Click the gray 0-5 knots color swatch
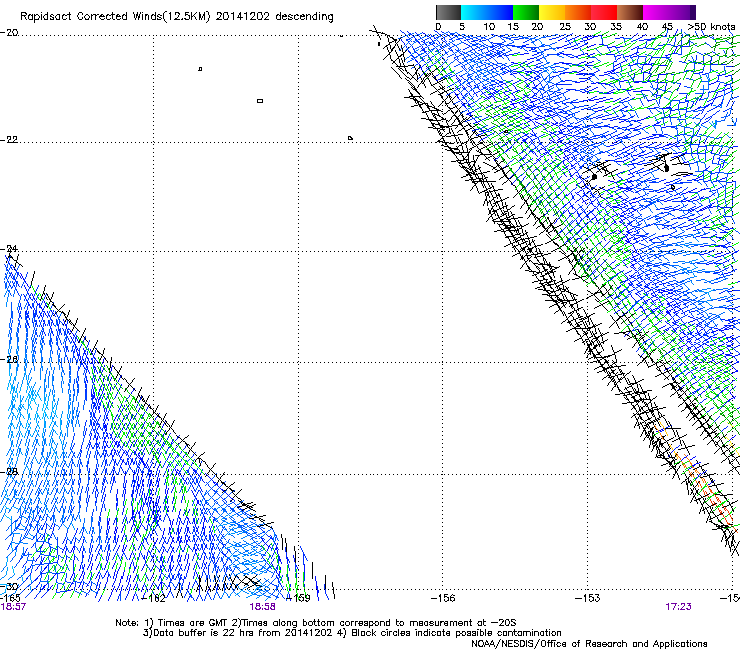Screen dimensions: 740x650 click(448, 12)
